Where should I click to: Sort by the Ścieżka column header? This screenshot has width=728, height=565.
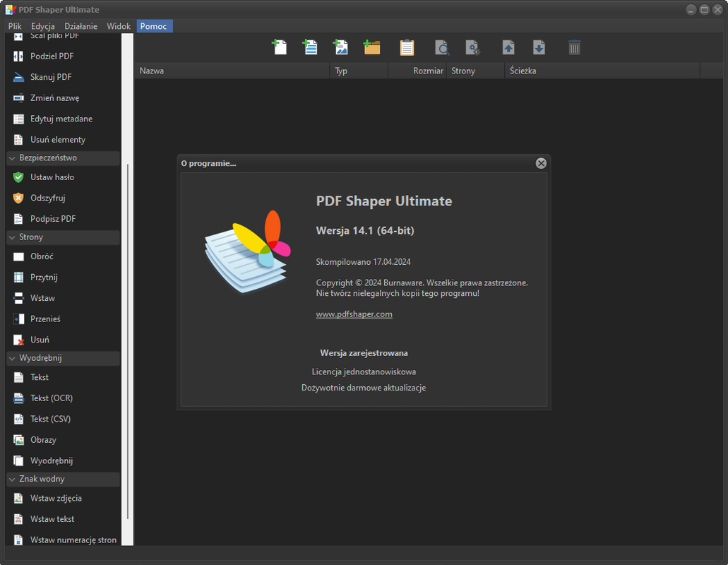coord(602,71)
